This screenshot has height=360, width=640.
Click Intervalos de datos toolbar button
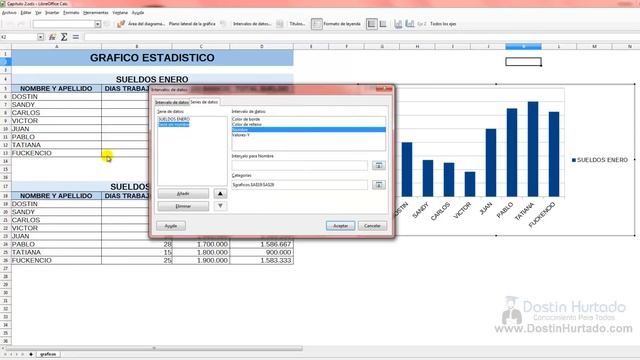click(252, 24)
